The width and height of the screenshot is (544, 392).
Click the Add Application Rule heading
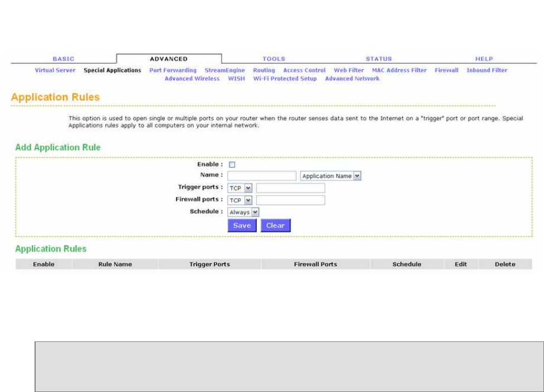click(58, 148)
